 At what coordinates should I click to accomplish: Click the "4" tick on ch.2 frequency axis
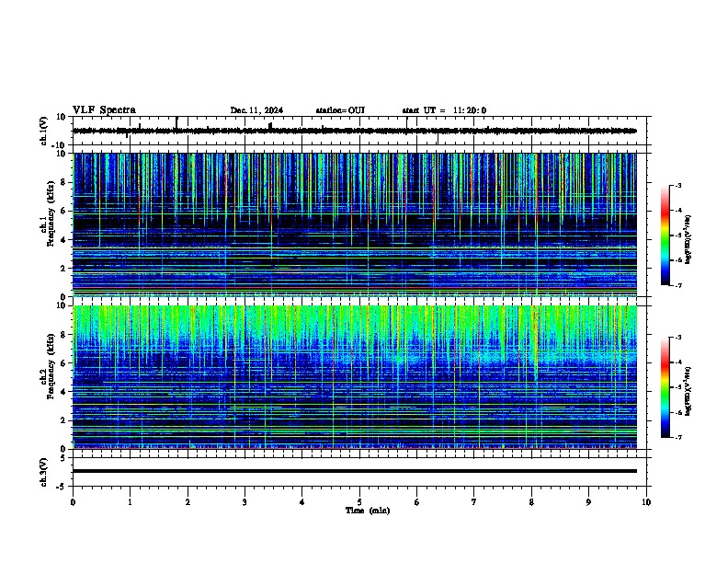[x=64, y=392]
